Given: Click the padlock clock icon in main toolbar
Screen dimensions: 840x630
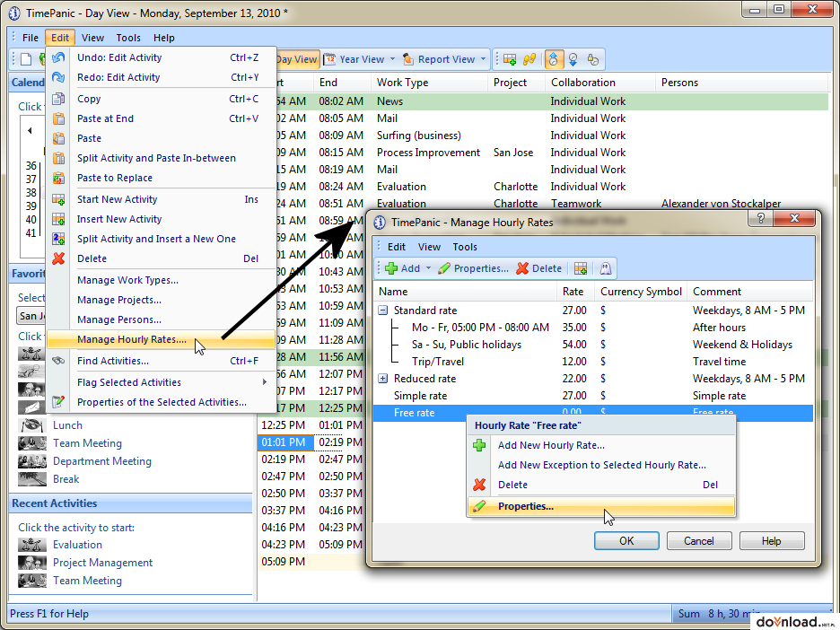Looking at the screenshot, I should pyautogui.click(x=593, y=59).
